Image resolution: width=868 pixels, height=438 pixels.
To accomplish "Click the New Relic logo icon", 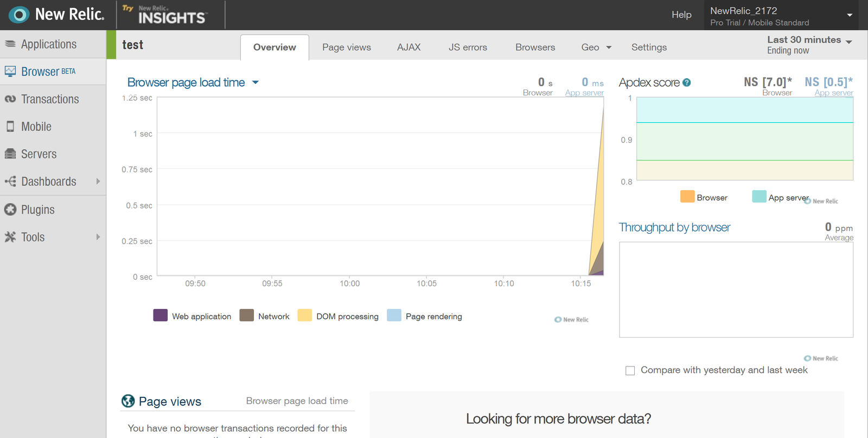I will click(19, 15).
